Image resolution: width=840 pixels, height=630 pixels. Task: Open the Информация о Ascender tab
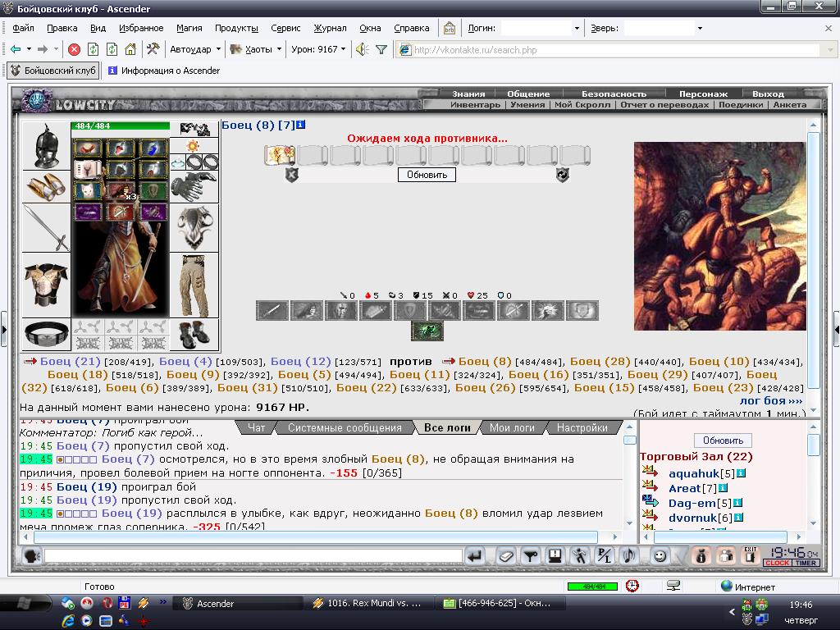pos(164,71)
